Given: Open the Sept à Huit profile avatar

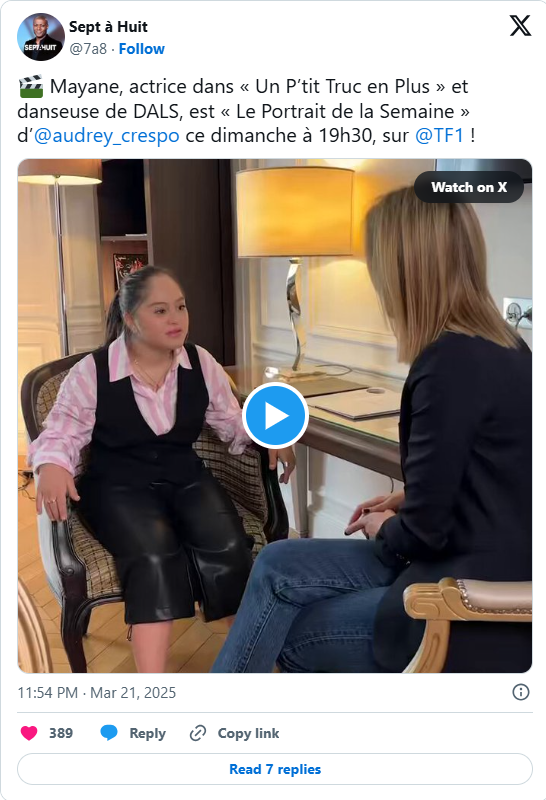Looking at the screenshot, I should point(41,37).
